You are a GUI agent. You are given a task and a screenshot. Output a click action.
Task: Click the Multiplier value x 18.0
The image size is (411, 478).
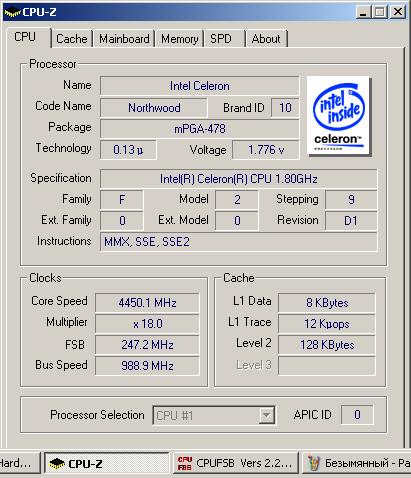pos(147,324)
